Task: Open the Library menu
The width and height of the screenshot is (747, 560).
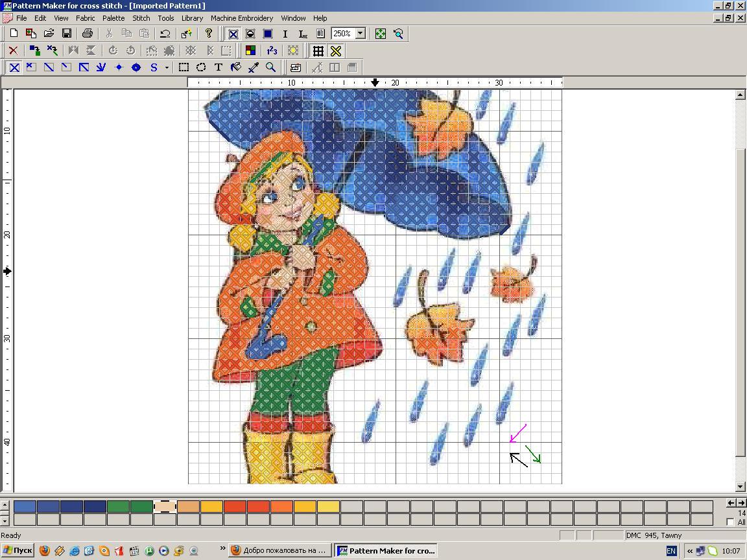Action: [192, 18]
